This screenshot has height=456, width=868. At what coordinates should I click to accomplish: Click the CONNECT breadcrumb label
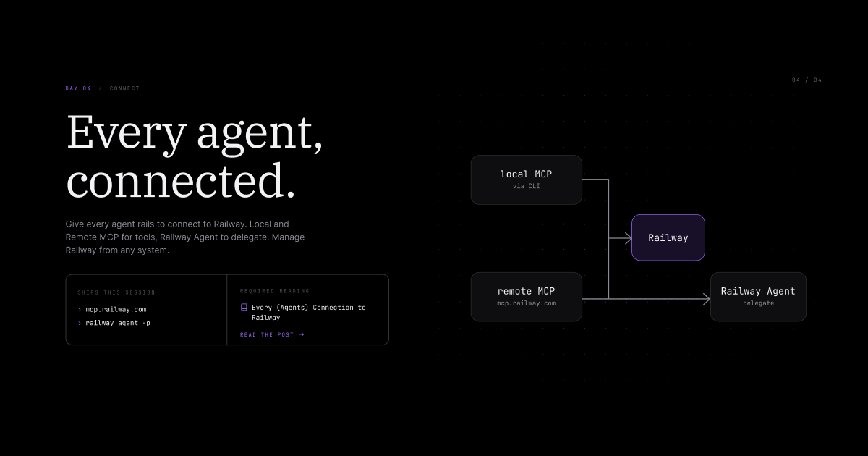tap(124, 88)
